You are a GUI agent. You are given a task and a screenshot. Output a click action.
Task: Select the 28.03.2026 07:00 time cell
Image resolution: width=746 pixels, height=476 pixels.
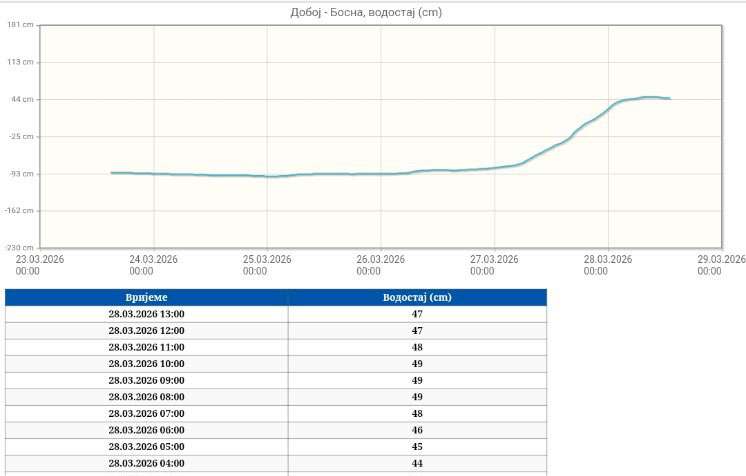[146, 413]
